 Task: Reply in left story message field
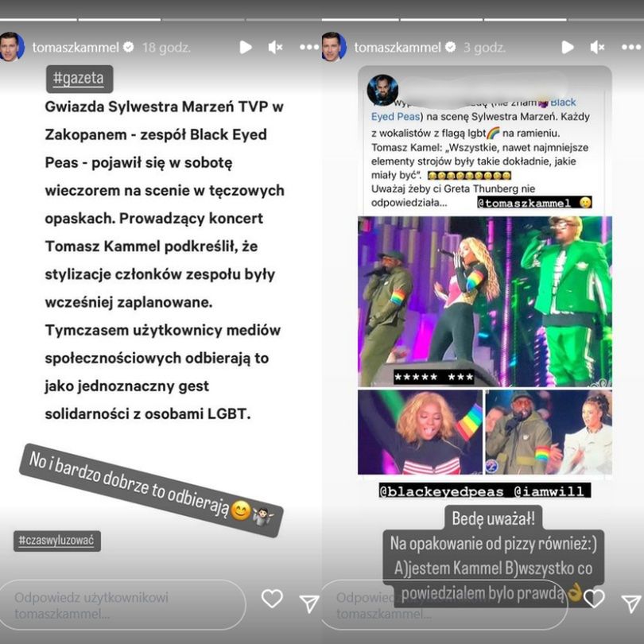tap(122, 604)
